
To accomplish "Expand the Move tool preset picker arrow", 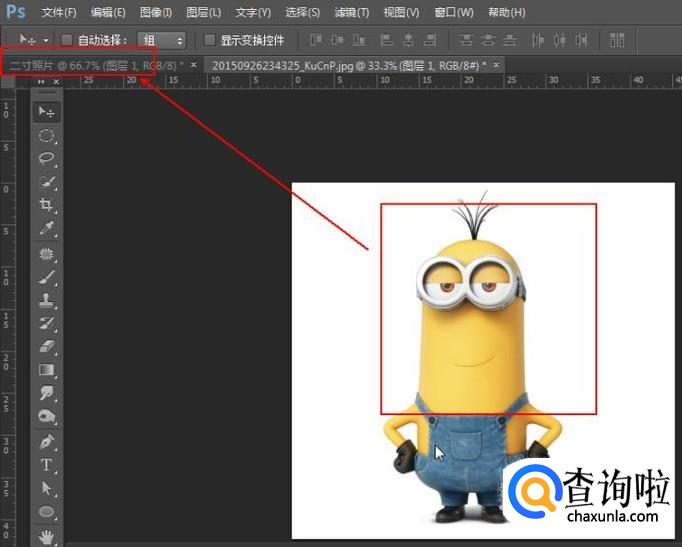I will pyautogui.click(x=46, y=41).
